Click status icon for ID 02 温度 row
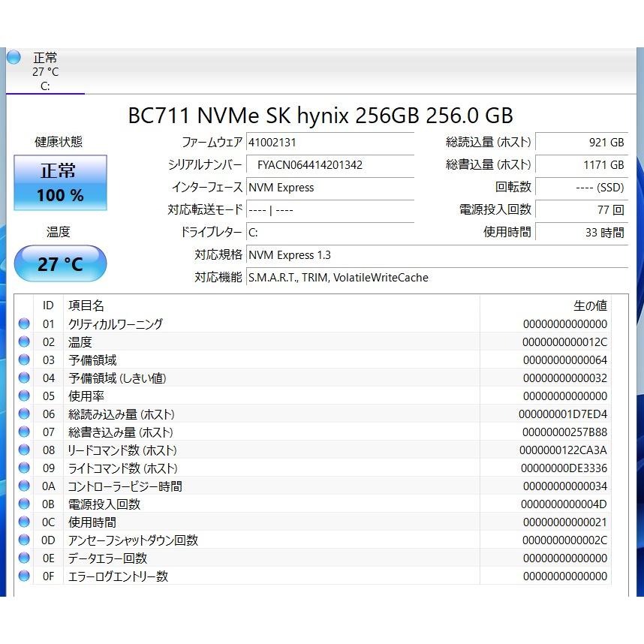The image size is (644, 644). point(24,342)
